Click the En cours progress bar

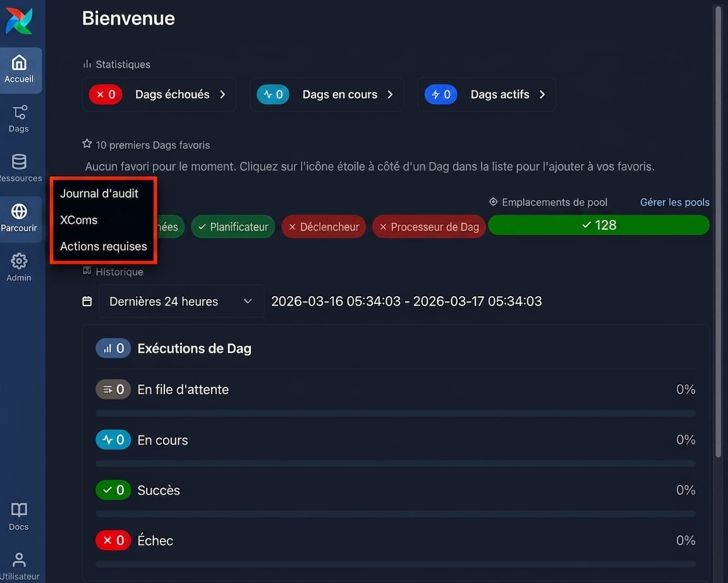point(396,463)
